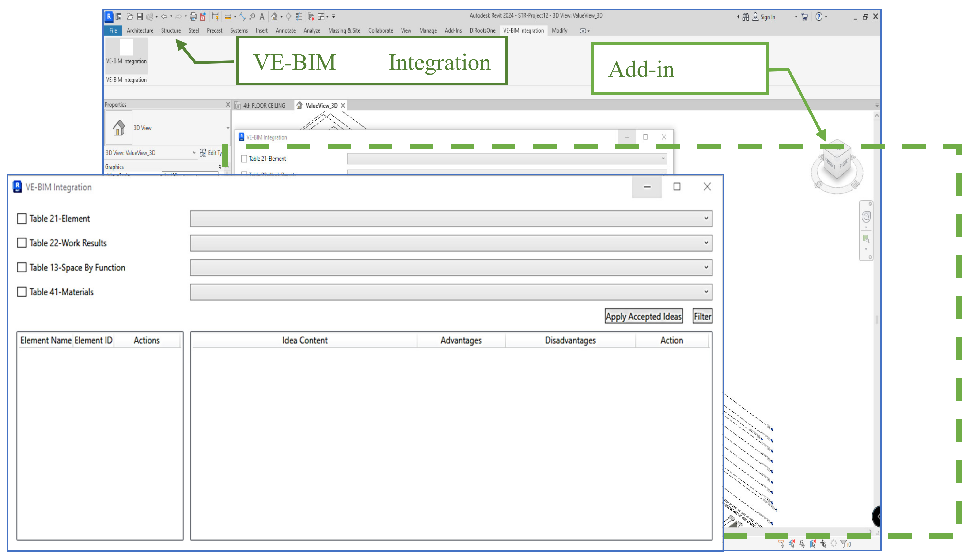This screenshot has height=560, width=970.
Task: Click the Text tool 'A' icon
Action: point(262,17)
